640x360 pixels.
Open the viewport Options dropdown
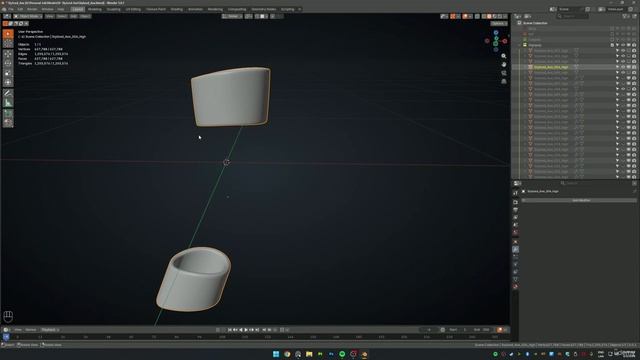tap(499, 24)
